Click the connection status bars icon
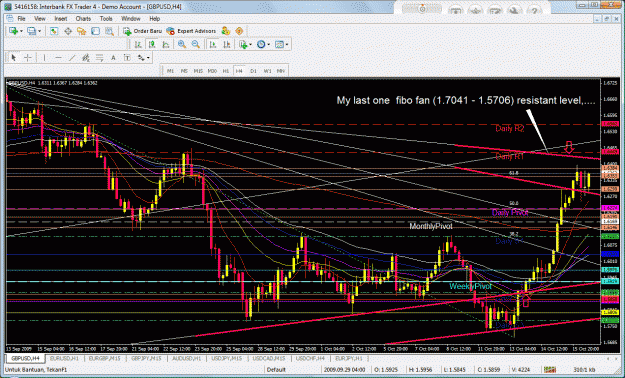This screenshot has height=378, width=625. point(550,370)
